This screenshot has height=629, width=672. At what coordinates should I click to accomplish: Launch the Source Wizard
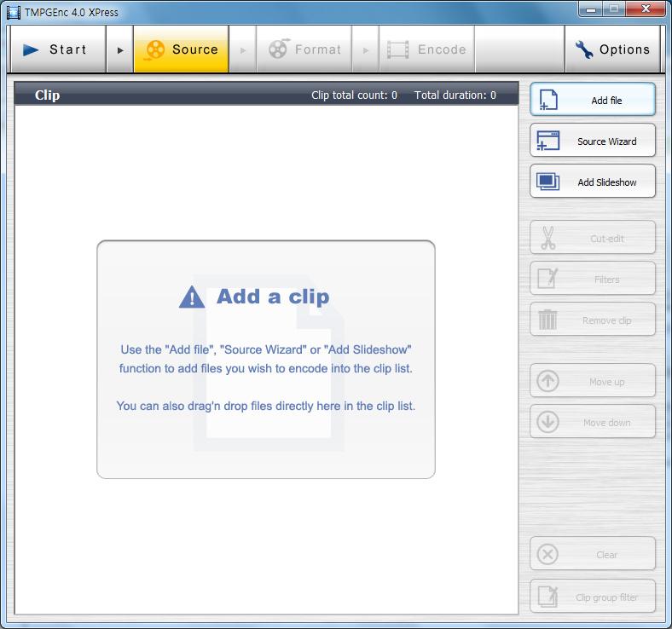pyautogui.click(x=593, y=141)
